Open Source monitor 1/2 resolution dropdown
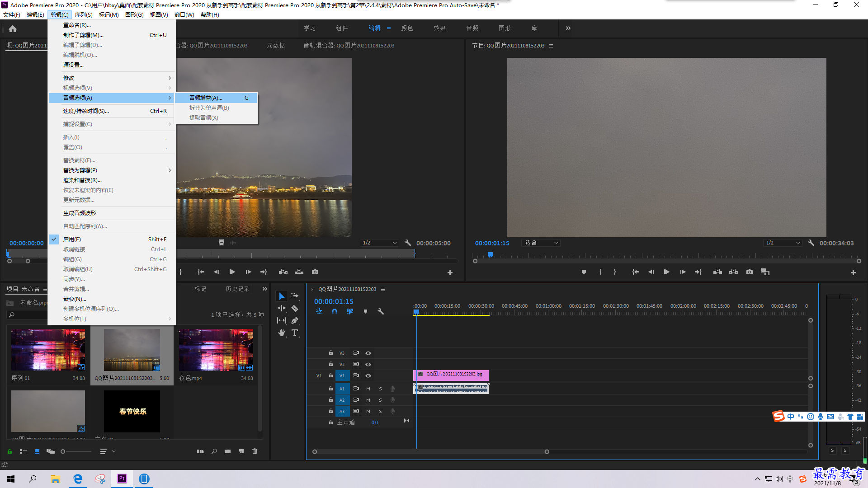Screen dimensions: 868x488 (379, 243)
